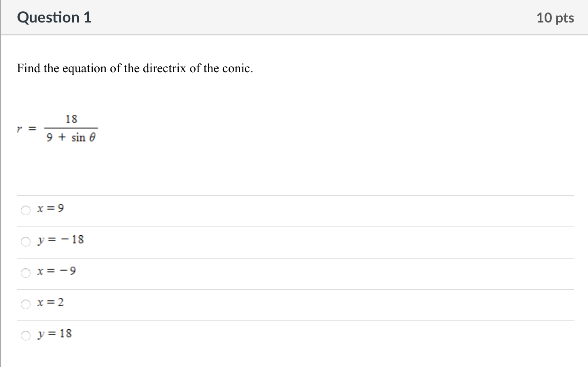Click the answer label text 'x = 9'
This screenshot has width=588, height=367.
coord(50,208)
